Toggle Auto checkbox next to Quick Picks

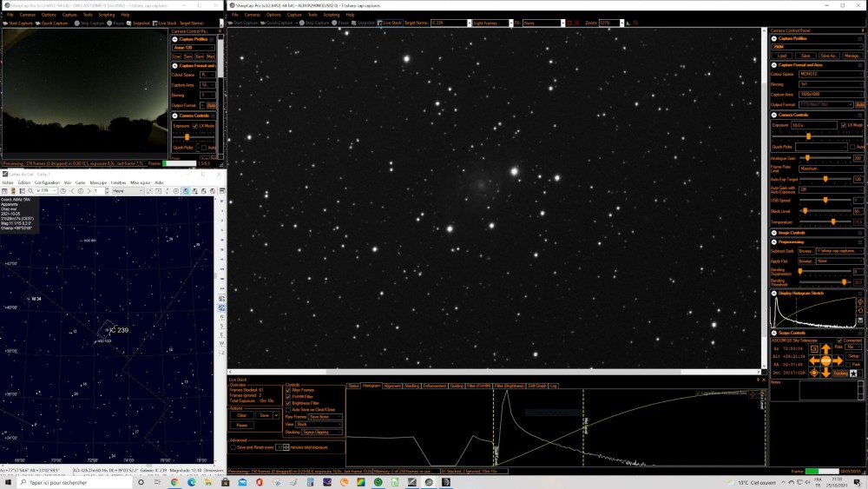[x=852, y=147]
